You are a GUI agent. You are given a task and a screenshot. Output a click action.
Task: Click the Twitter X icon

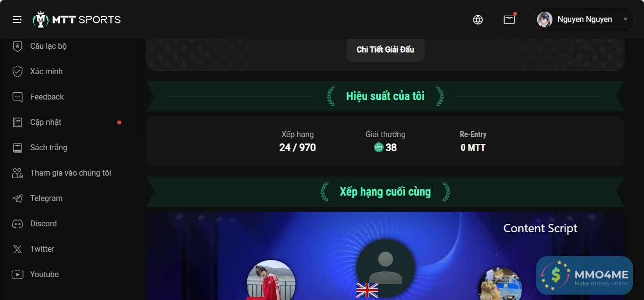click(x=18, y=249)
